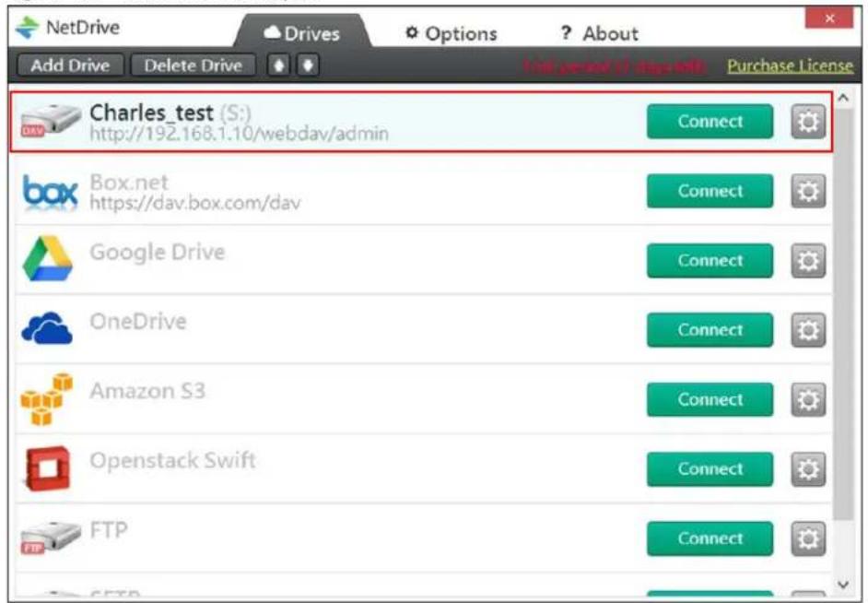Viewport: 868px width, 603px height.
Task: Connect the Openstack Swift entry
Action: click(x=710, y=469)
